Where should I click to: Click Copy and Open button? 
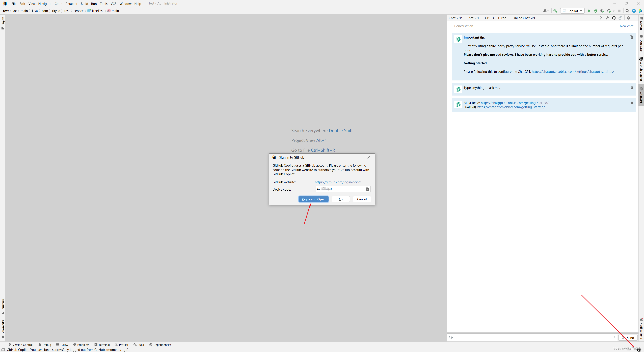pos(314,199)
